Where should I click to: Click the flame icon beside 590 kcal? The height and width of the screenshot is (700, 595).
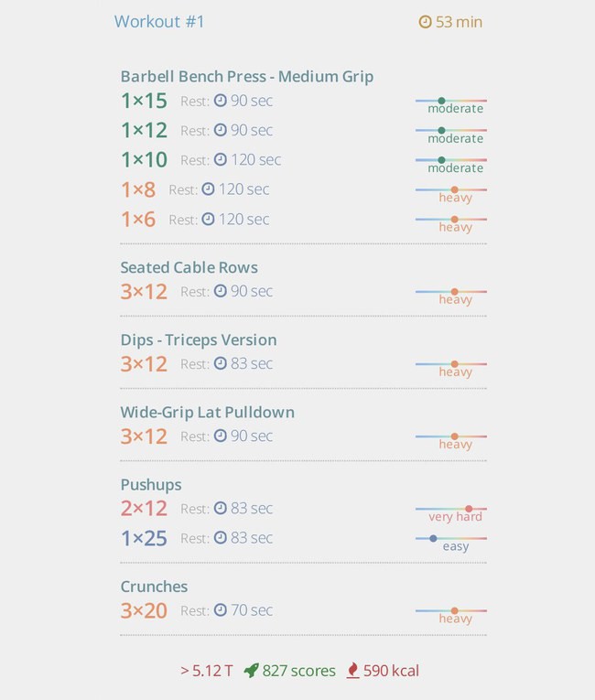pyautogui.click(x=353, y=670)
